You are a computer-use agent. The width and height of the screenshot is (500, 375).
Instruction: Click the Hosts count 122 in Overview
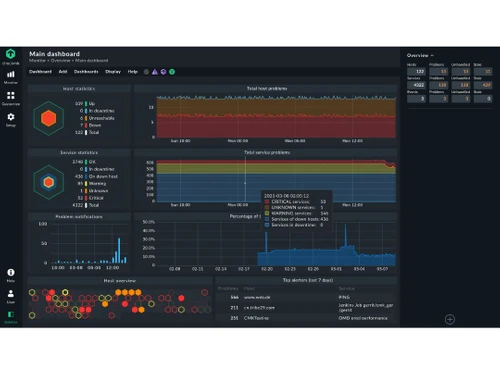(416, 71)
